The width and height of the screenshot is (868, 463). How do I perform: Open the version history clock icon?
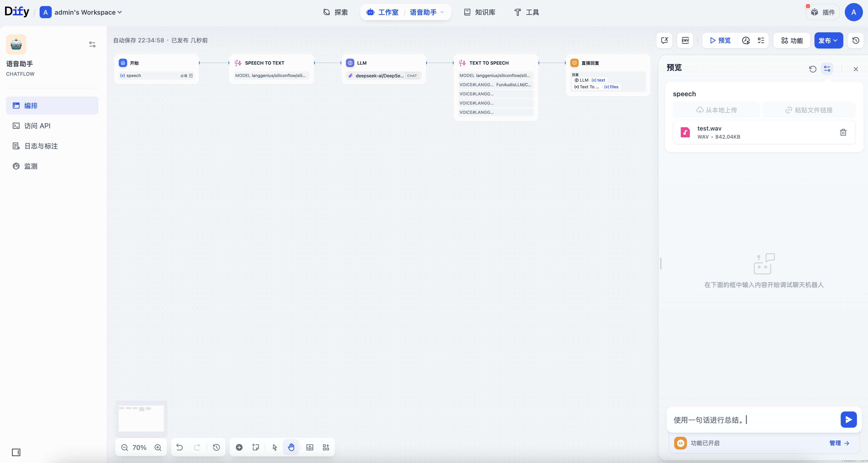pos(856,40)
